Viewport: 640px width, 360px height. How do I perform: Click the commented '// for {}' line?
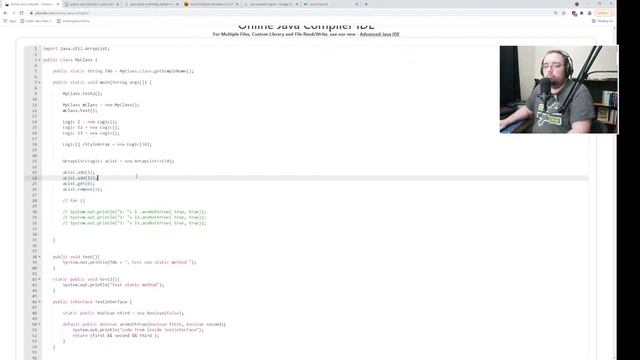74,200
